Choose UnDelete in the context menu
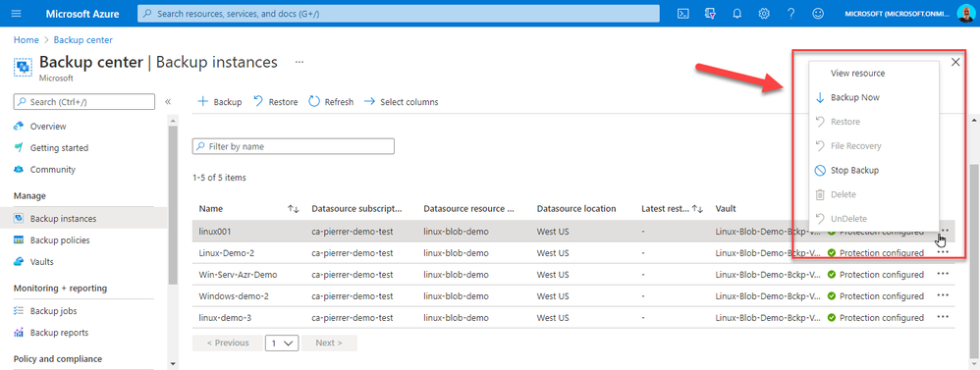This screenshot has width=980, height=370. point(874,219)
